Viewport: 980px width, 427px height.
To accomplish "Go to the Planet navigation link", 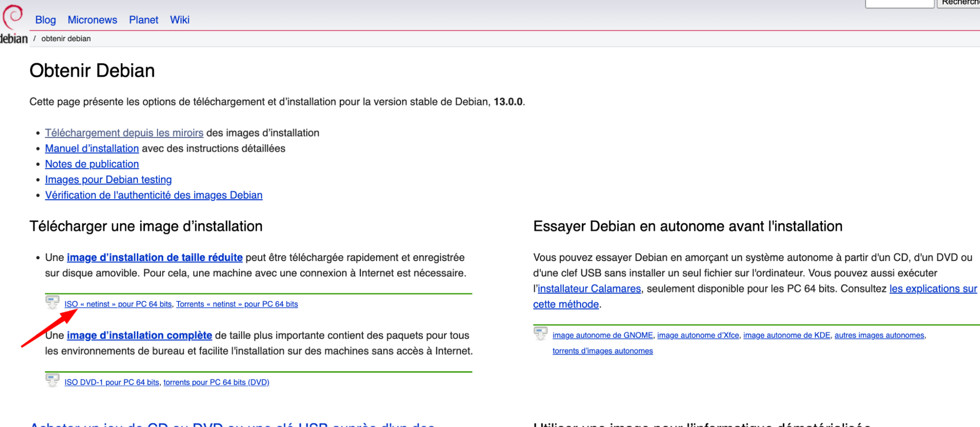I will coord(144,20).
